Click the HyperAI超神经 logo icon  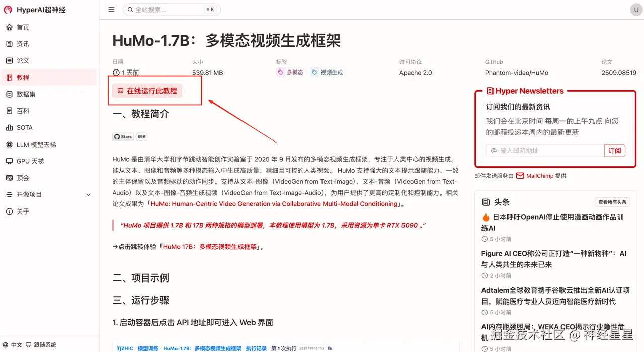pyautogui.click(x=8, y=10)
